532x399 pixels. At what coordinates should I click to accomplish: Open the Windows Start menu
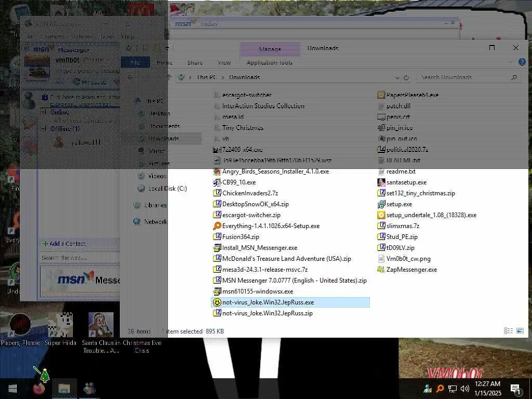click(12, 389)
